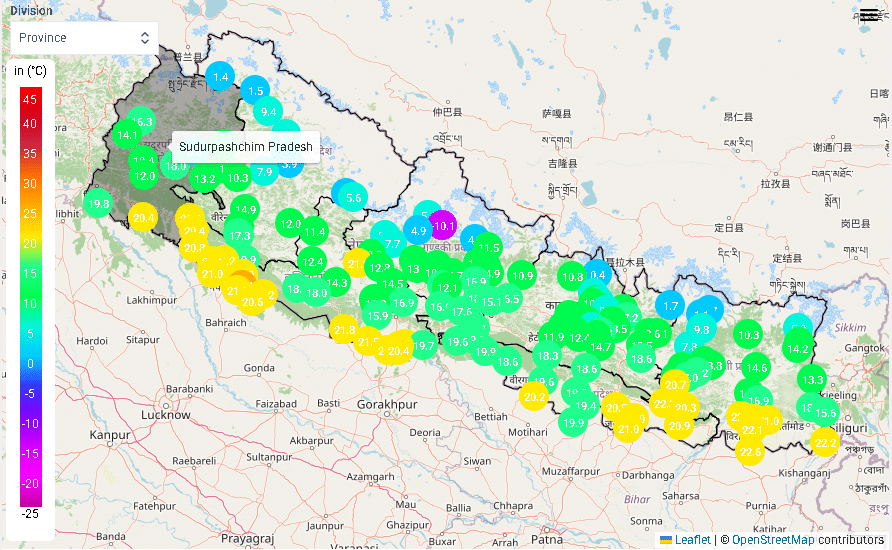The image size is (892, 550).
Task: Open the OpenStreetMap contributors link
Action: (773, 539)
